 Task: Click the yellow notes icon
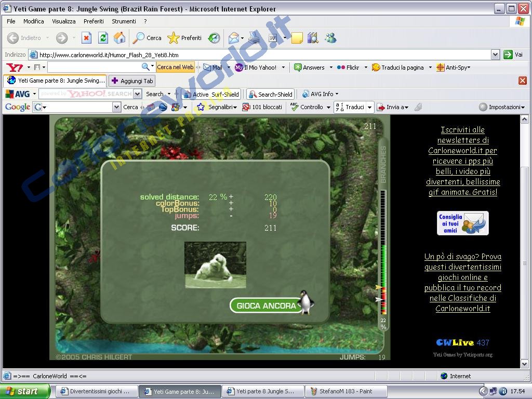(x=297, y=38)
